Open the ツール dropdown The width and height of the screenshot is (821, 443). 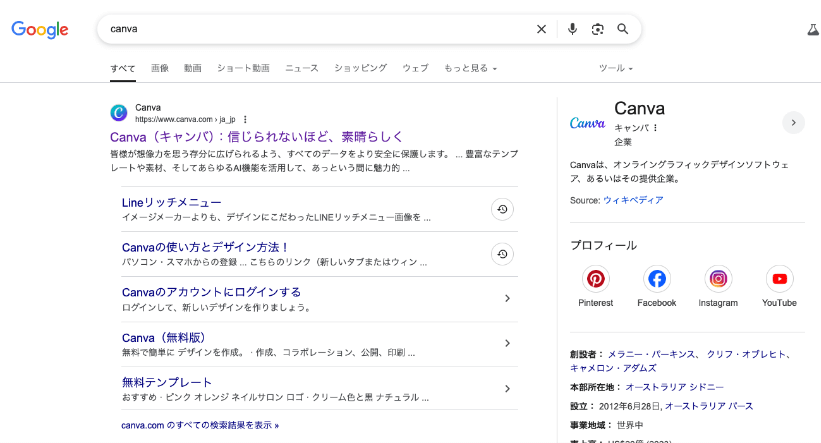point(615,68)
